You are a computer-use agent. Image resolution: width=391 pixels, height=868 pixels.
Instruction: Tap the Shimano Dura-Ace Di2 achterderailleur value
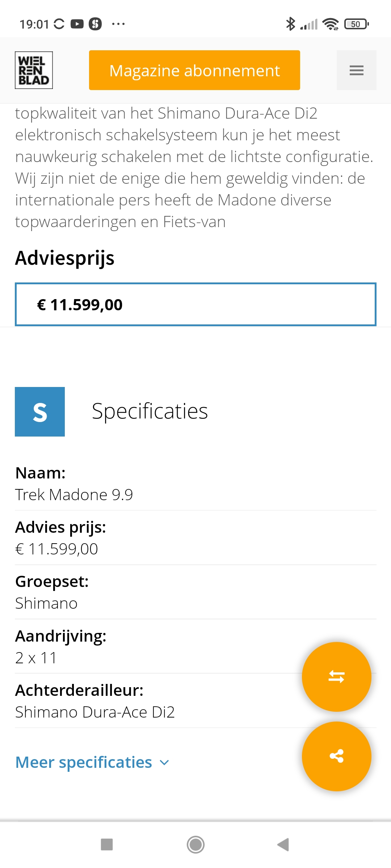click(x=95, y=712)
